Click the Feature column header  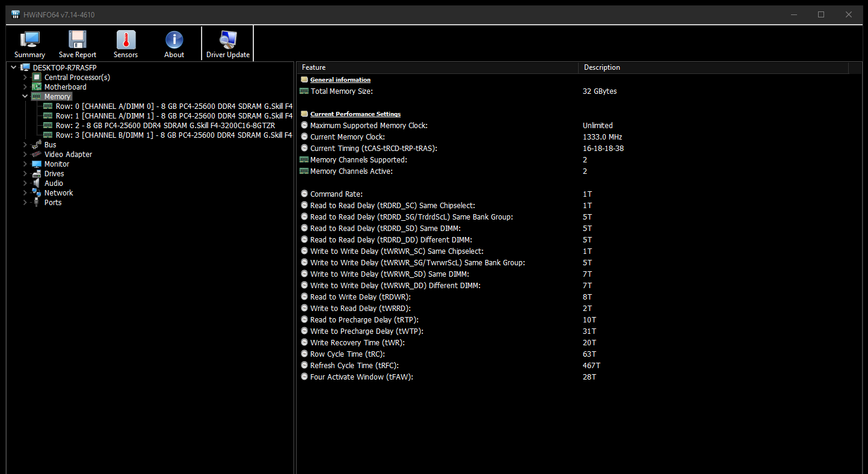pos(437,67)
